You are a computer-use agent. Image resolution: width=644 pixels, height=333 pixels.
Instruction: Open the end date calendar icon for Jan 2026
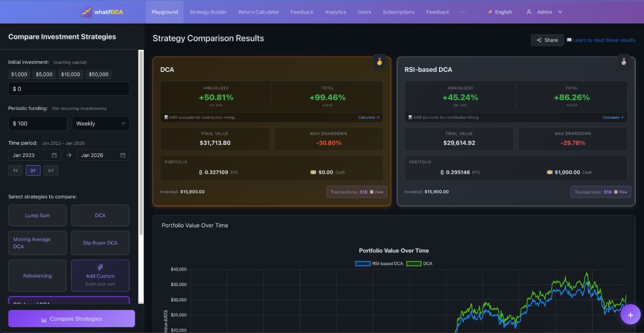click(x=123, y=156)
